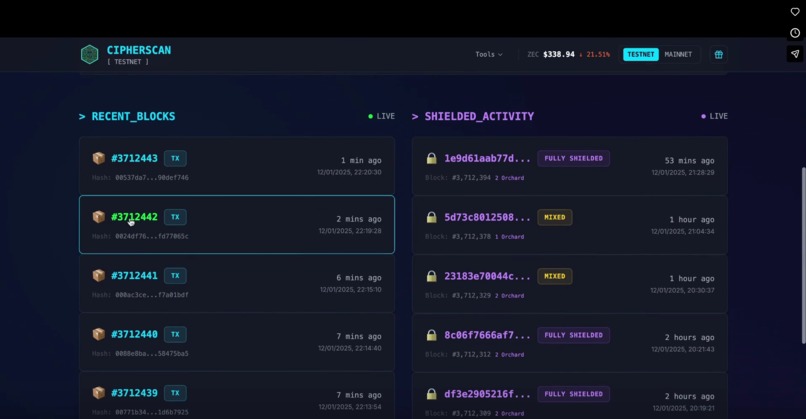Open the Tools dropdown menu
This screenshot has height=419, width=806.
489,54
